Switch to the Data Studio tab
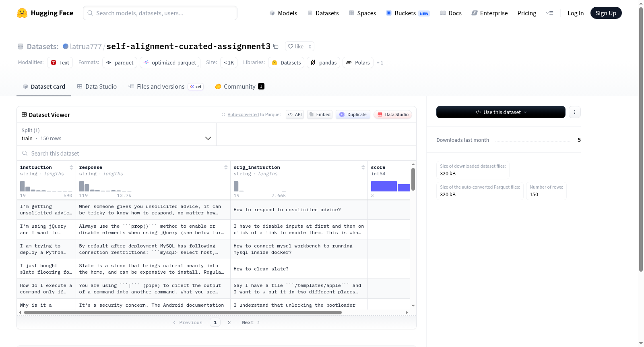The width and height of the screenshot is (644, 347). tap(97, 87)
